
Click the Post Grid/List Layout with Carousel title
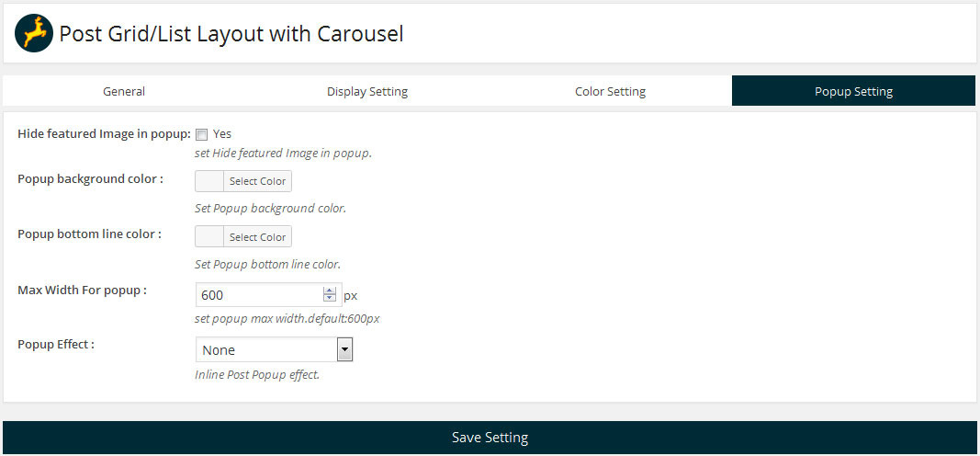pyautogui.click(x=231, y=34)
